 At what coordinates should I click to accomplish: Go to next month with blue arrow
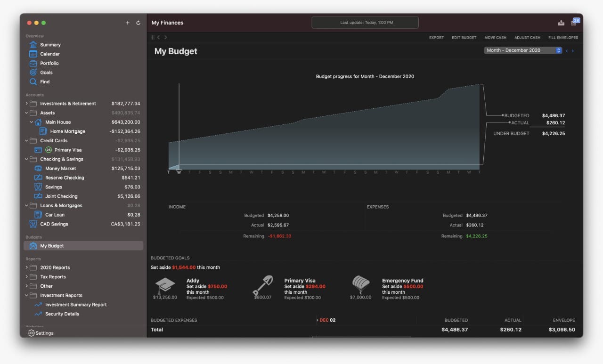573,51
